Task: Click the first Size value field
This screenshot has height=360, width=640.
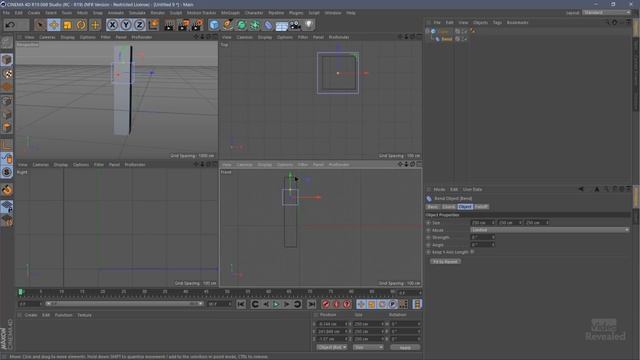Action: coord(483,222)
